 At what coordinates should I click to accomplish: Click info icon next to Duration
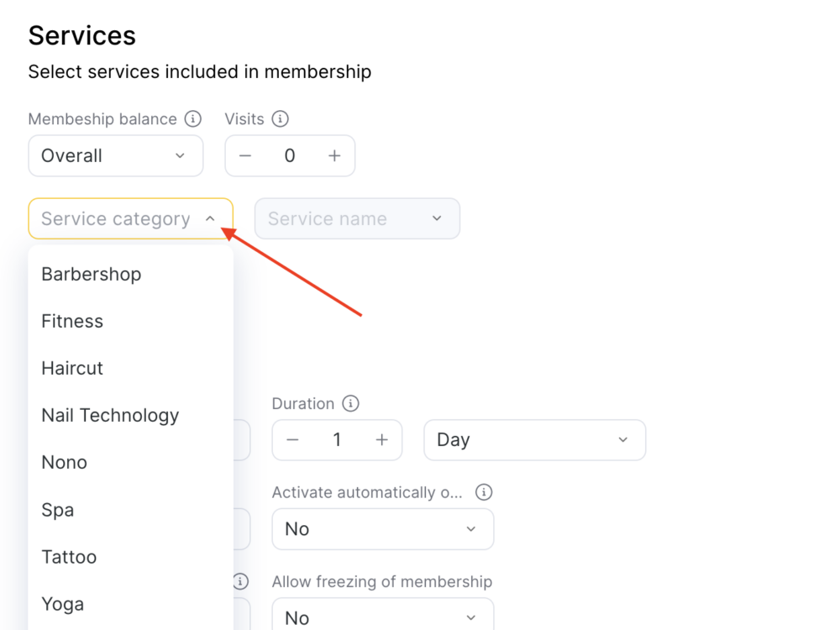pyautogui.click(x=350, y=403)
